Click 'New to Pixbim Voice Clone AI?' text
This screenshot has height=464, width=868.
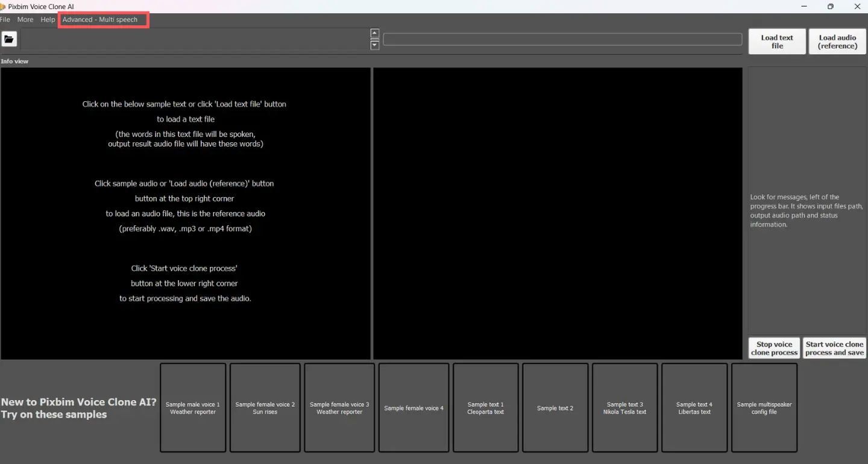tap(79, 402)
